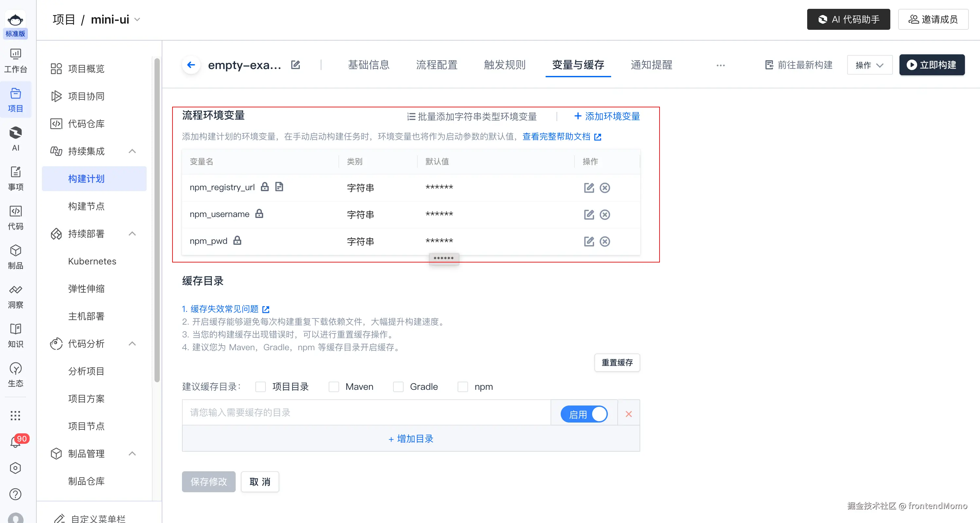980x523 pixels.
Task: Edit the build plan name pencil icon
Action: click(x=296, y=65)
